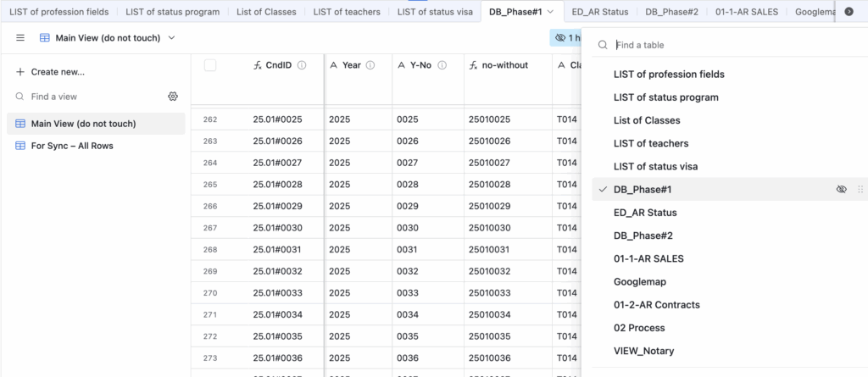Open the DB_Phase#1 tab dropdown chevron
Image resolution: width=868 pixels, height=377 pixels.
tap(551, 12)
